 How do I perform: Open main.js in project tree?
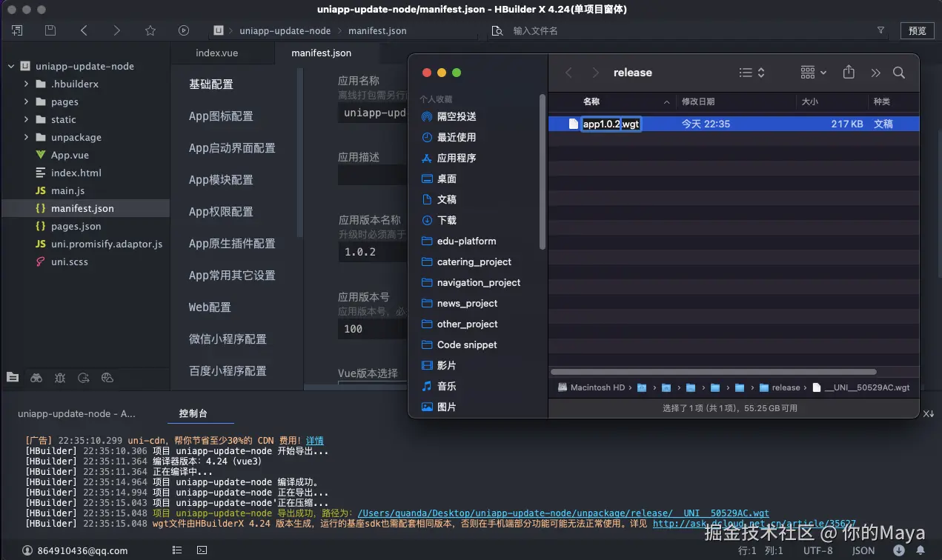pyautogui.click(x=67, y=190)
